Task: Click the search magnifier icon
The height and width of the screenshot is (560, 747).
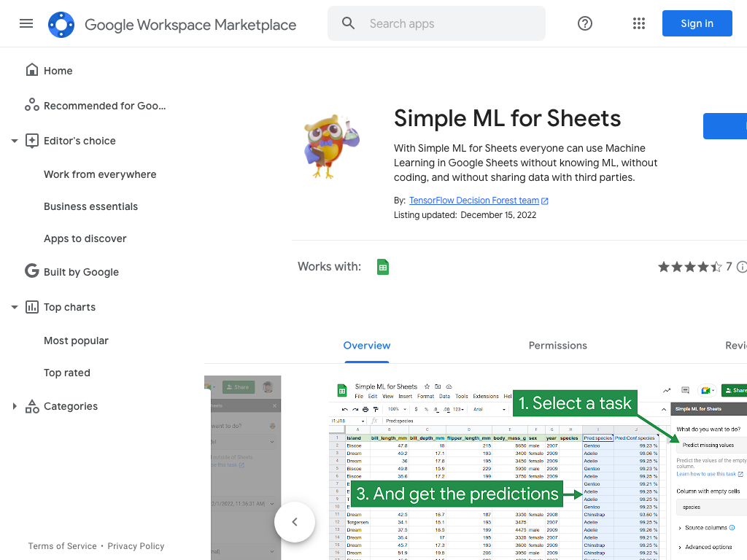Action: (x=348, y=23)
